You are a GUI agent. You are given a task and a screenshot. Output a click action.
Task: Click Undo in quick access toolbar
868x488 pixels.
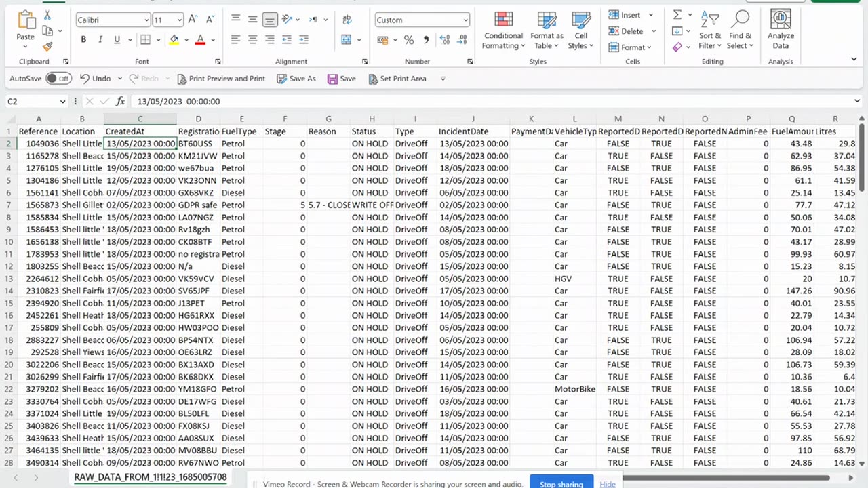[95, 79]
